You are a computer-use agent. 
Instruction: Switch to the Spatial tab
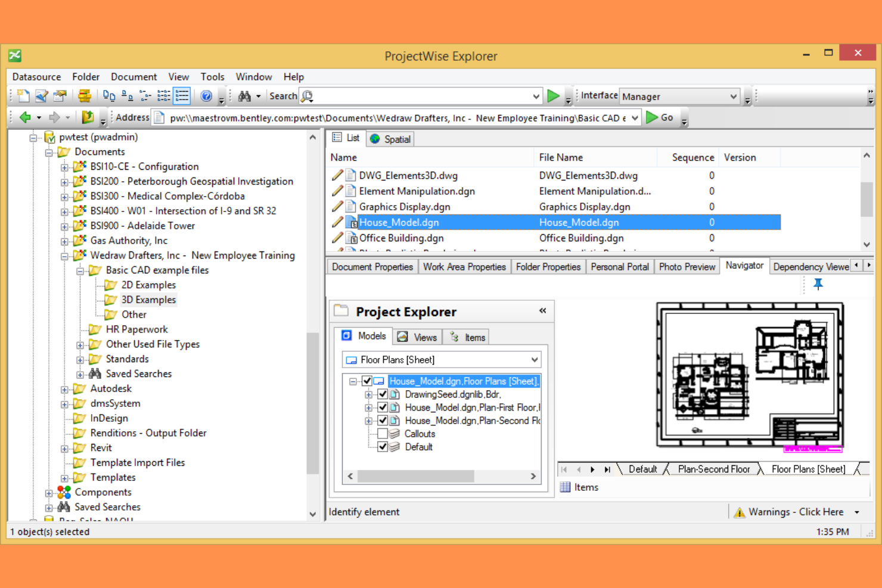pos(390,138)
